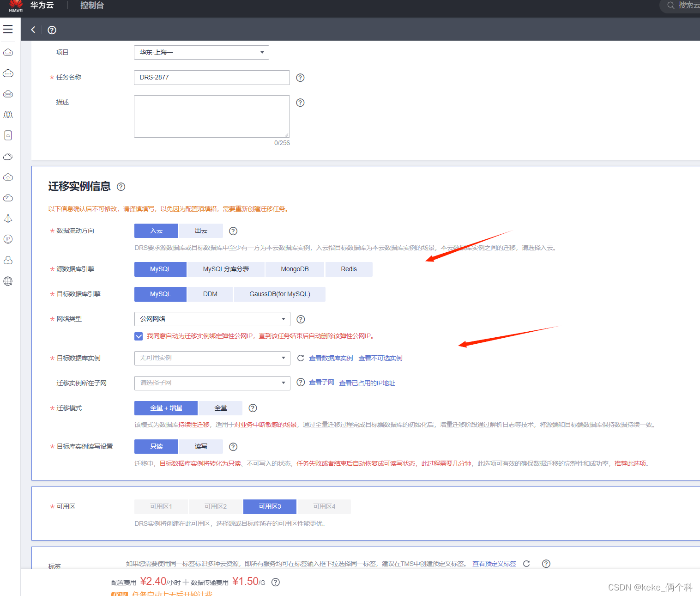Viewport: 700px width, 596px height.
Task: Open the first cloud server sidebar icon
Action: point(8,52)
